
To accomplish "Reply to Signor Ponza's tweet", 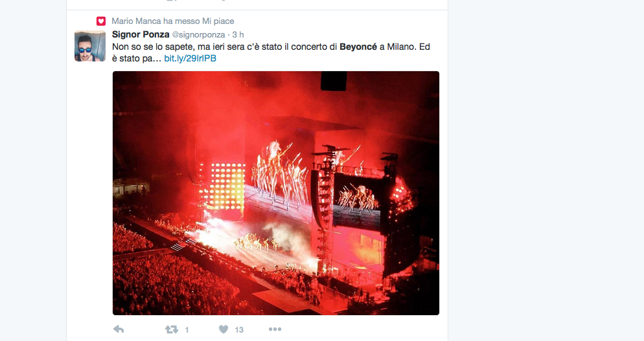I will (x=119, y=329).
